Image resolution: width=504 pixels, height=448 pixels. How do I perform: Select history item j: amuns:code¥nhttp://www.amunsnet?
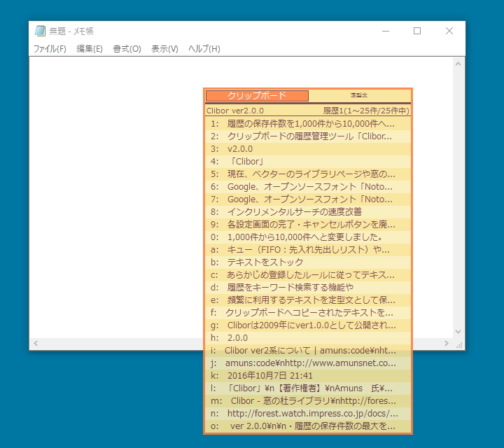tap(308, 363)
